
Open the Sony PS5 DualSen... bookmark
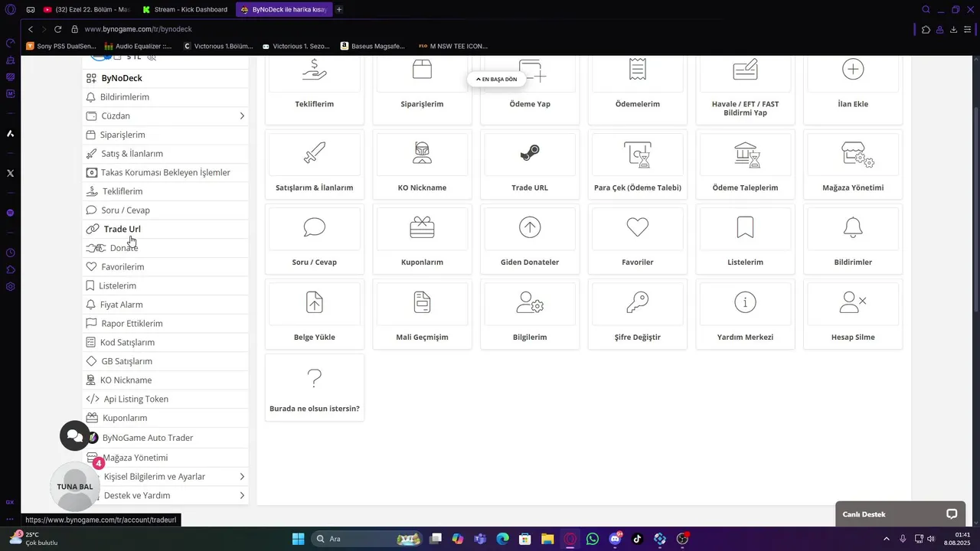[x=63, y=46]
